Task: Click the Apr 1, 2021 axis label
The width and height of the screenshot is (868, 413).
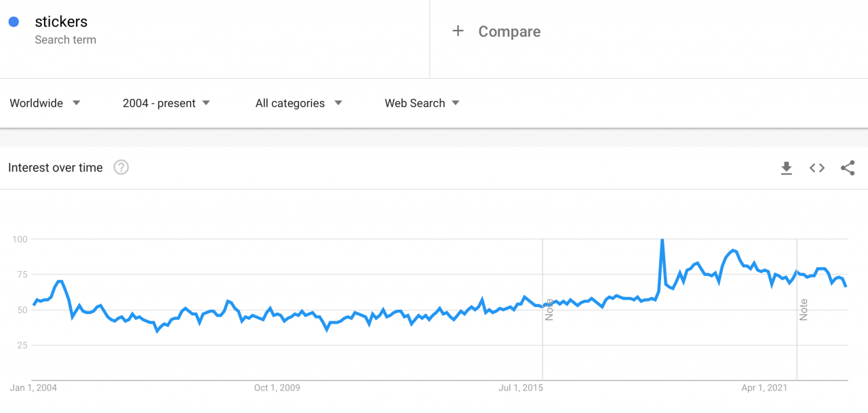Action: click(x=764, y=388)
